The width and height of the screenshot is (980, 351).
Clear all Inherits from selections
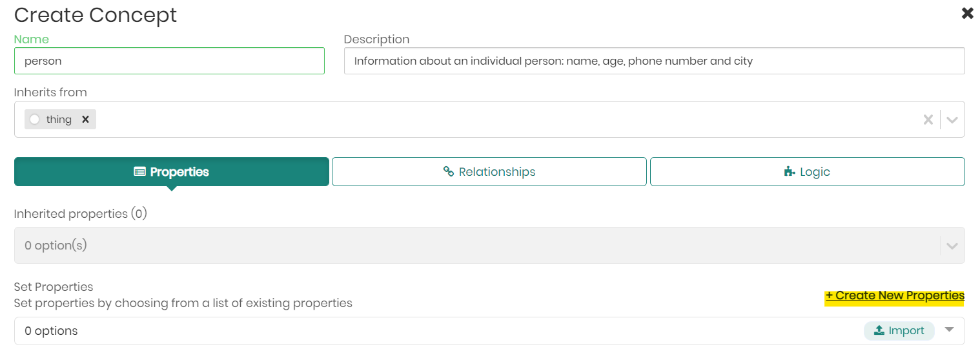[x=928, y=120]
